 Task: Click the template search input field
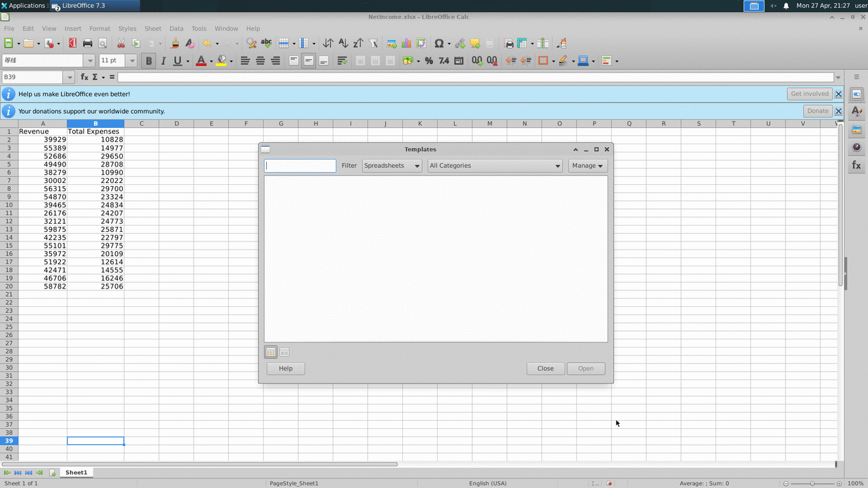(x=299, y=165)
